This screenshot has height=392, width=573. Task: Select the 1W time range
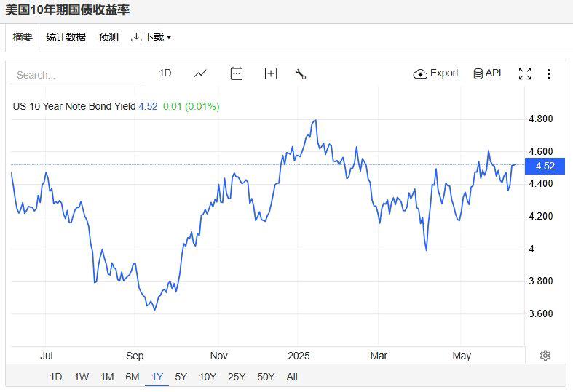82,377
